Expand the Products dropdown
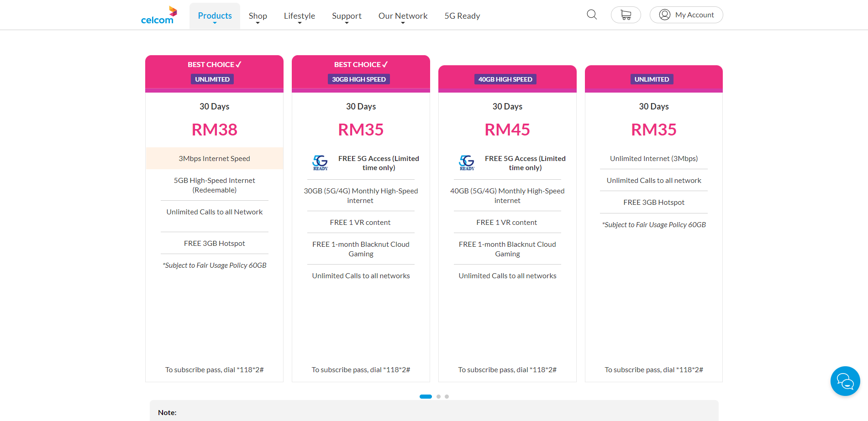 (x=214, y=16)
